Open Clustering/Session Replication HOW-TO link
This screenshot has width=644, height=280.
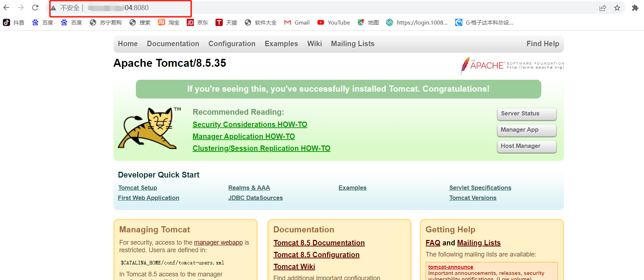pos(261,148)
